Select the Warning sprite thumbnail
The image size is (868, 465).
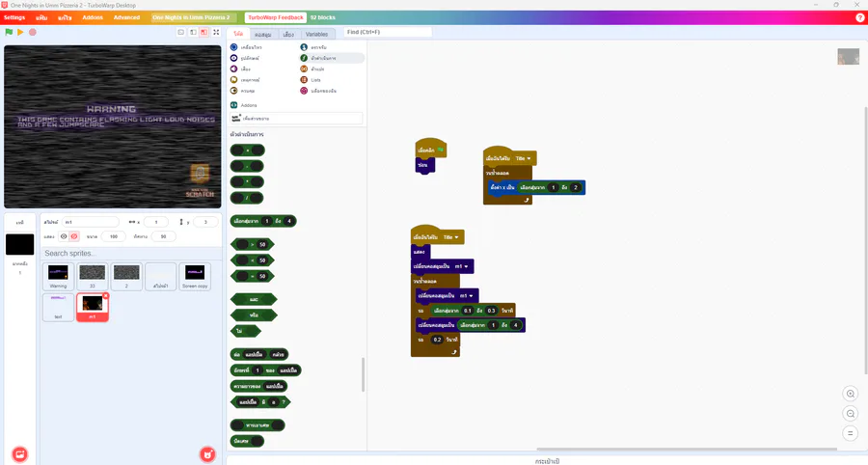click(x=58, y=276)
